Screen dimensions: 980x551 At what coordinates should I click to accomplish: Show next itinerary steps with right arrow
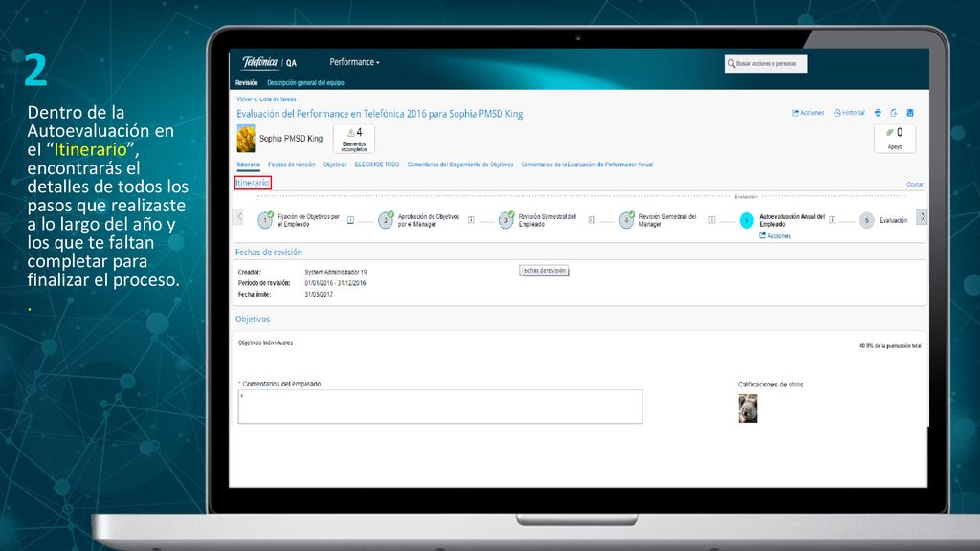(x=922, y=217)
